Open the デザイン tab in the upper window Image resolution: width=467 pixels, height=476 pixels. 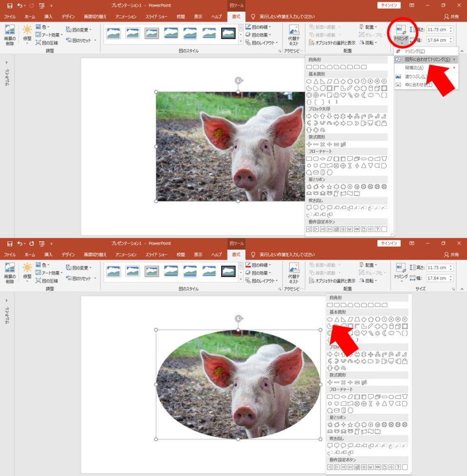(68, 16)
